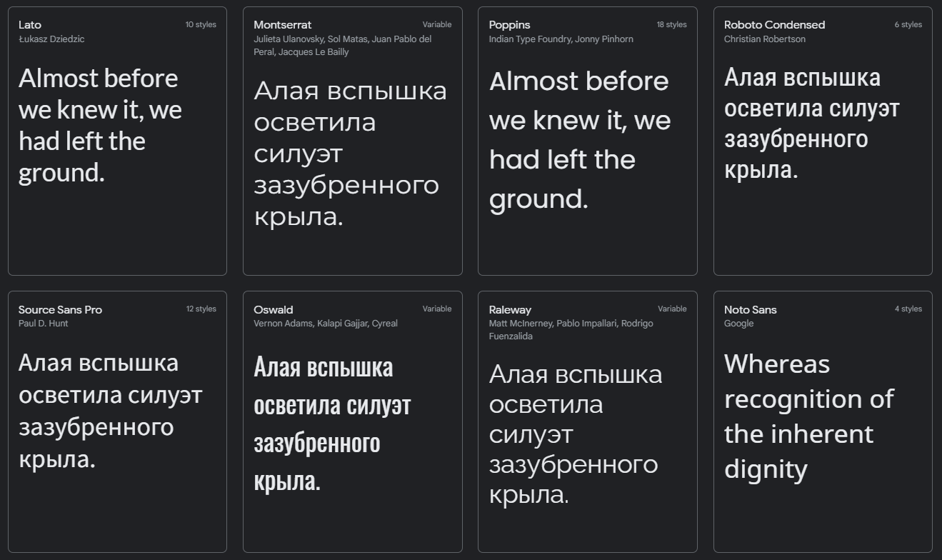Click Oswald's bold Cyrillic sample preview
Viewport: 942px width, 560px height.
332,424
